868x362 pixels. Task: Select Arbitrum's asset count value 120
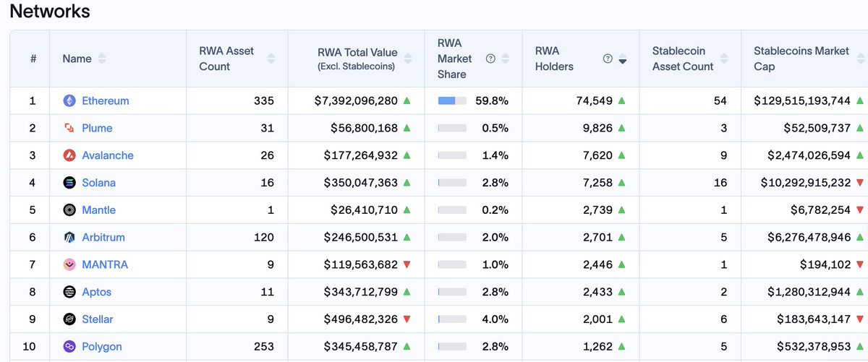[264, 237]
